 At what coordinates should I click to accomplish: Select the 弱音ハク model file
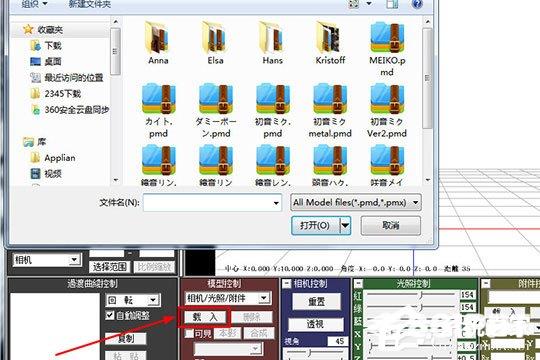tap(330, 165)
